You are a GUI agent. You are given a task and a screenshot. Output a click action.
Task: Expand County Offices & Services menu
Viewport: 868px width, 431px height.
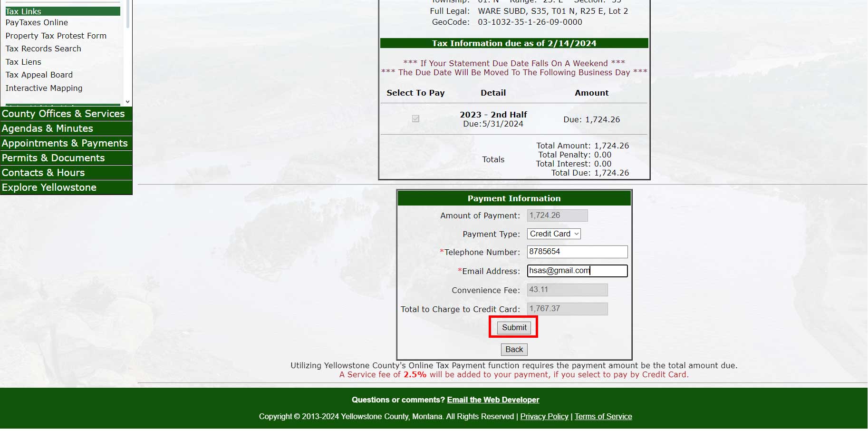click(x=63, y=114)
